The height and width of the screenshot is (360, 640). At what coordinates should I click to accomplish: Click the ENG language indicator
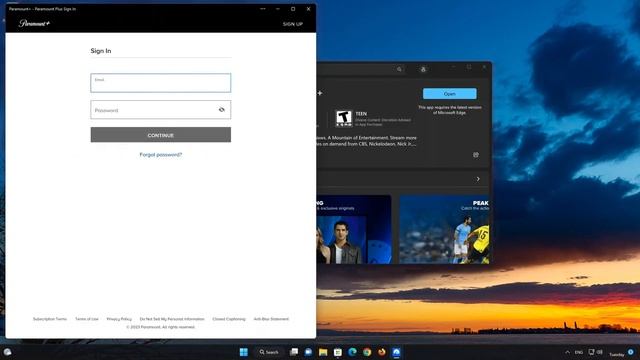[579, 352]
